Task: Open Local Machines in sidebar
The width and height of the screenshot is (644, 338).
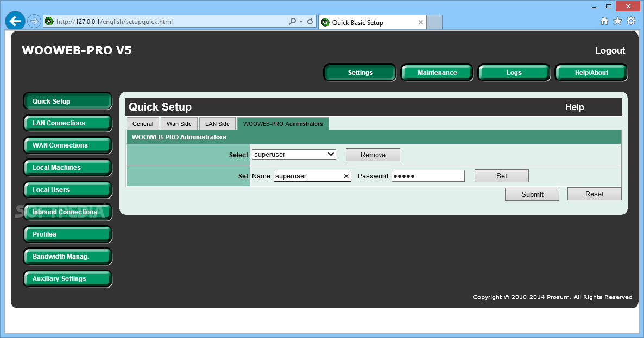Action: (68, 167)
